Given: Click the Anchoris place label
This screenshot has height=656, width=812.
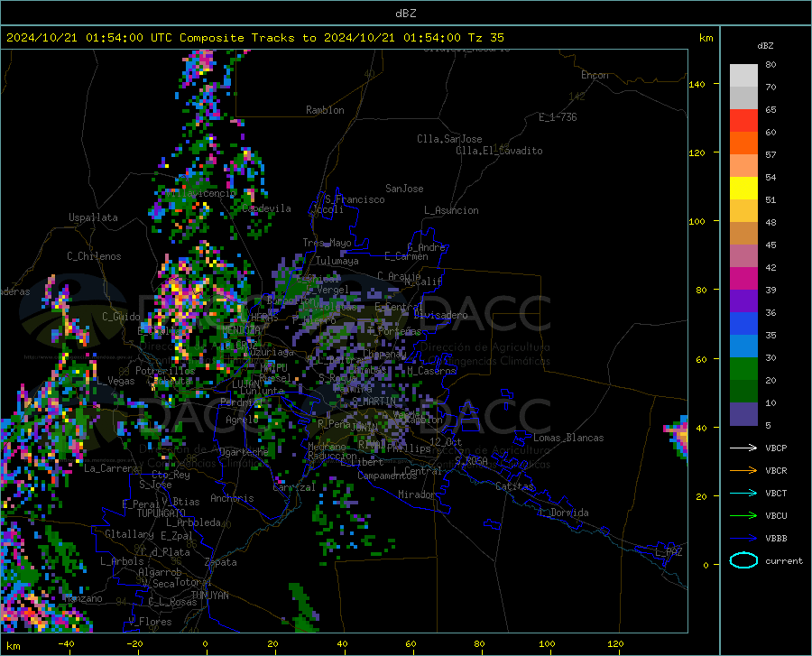Looking at the screenshot, I should click(232, 498).
